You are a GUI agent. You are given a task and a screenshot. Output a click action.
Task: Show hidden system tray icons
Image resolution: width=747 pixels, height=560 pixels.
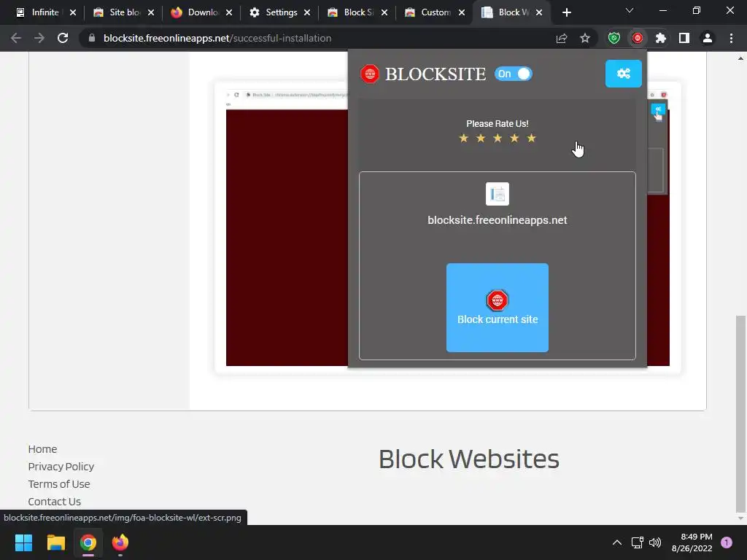click(617, 542)
